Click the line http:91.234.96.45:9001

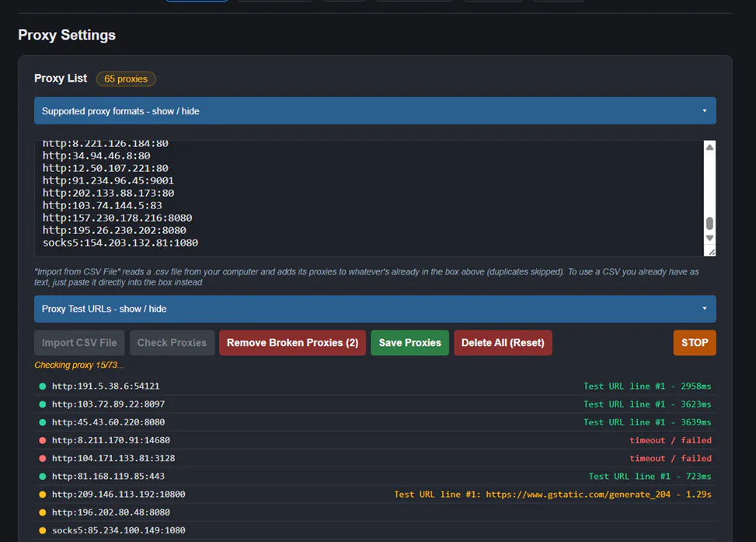click(108, 181)
